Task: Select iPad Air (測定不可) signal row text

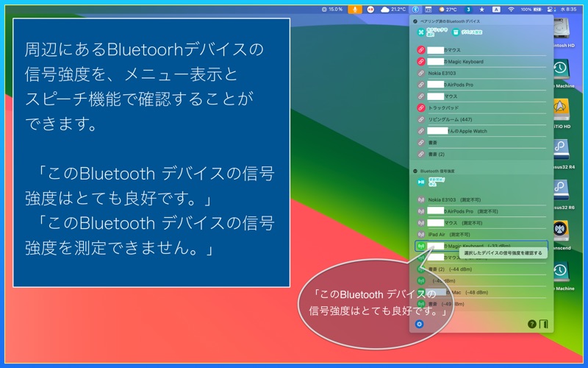Action: [x=449, y=234]
